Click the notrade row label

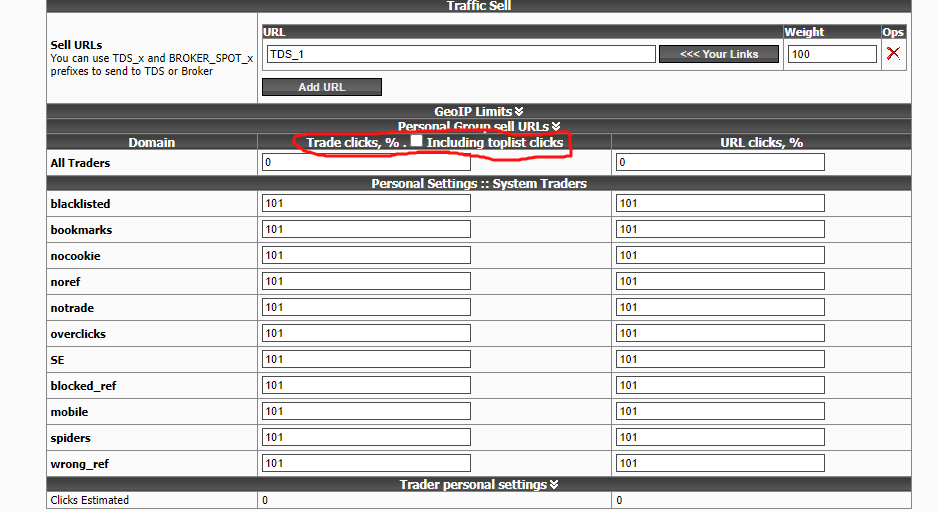tap(72, 308)
